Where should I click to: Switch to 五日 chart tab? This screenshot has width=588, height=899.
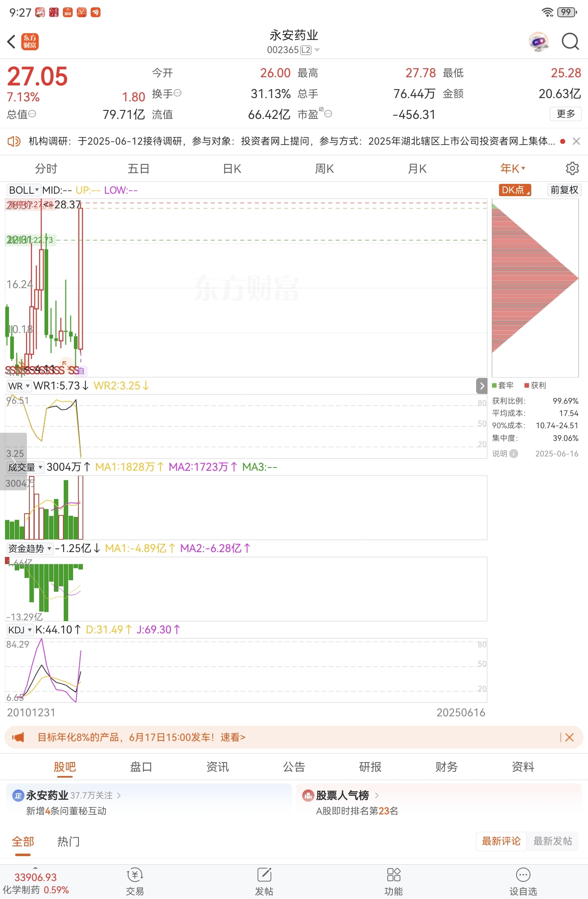pyautogui.click(x=138, y=168)
